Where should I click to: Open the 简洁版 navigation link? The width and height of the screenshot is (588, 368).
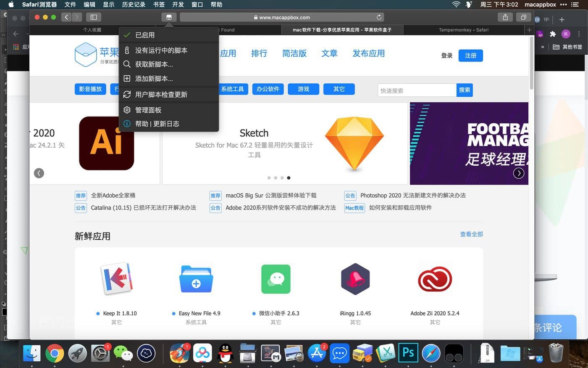click(294, 53)
